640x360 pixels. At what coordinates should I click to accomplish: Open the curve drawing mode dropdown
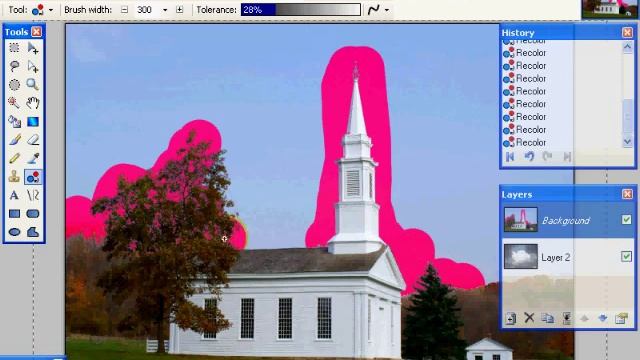pyautogui.click(x=387, y=10)
